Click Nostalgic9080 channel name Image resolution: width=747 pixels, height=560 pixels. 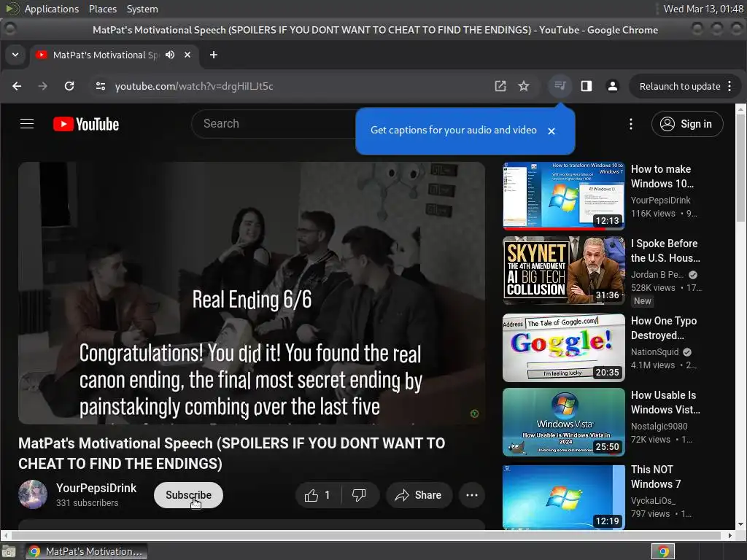pos(659,426)
